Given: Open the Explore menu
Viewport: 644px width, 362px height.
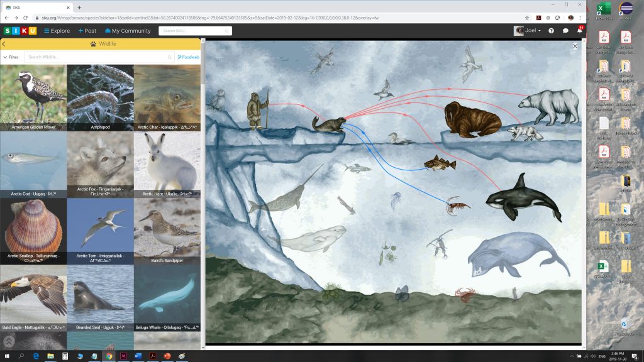Looking at the screenshot, I should coord(57,31).
